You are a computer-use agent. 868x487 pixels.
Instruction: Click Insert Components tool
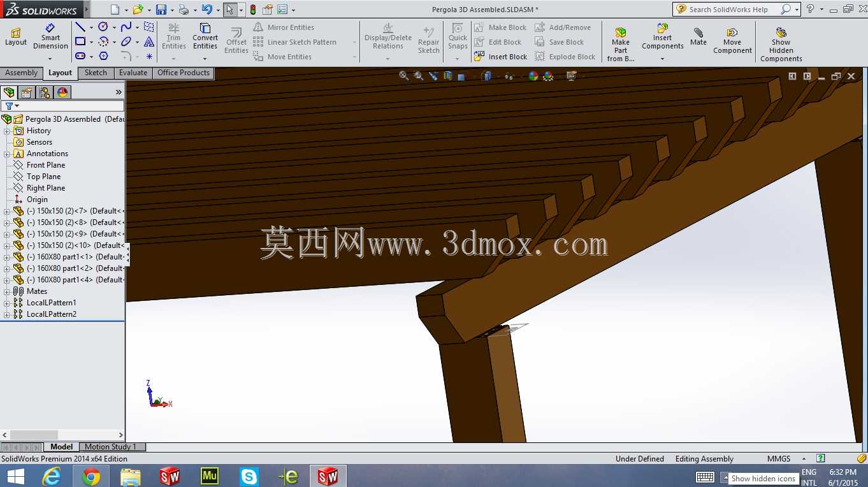[663, 36]
